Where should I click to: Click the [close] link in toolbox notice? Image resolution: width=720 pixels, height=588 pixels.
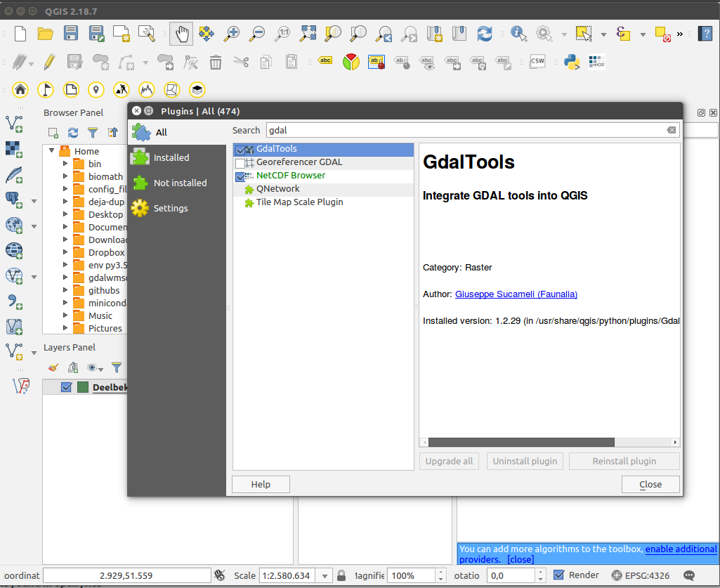click(x=521, y=559)
